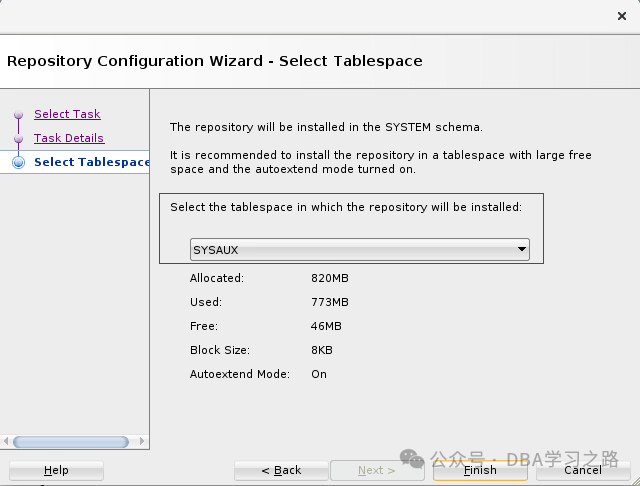Screen dimensions: 640x486
Task: Click the Select Task step bullet icon
Action: [x=18, y=115]
